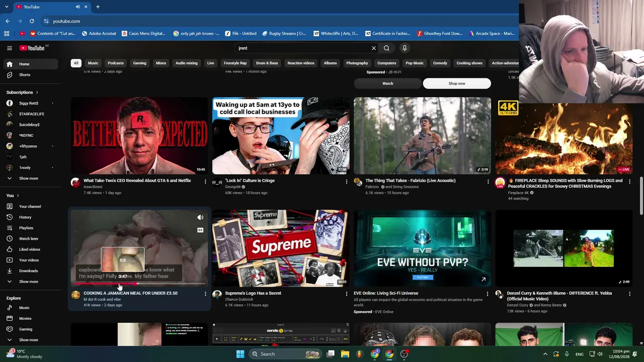
Task: Show hidden icons in the system tray
Action: pyautogui.click(x=545, y=354)
